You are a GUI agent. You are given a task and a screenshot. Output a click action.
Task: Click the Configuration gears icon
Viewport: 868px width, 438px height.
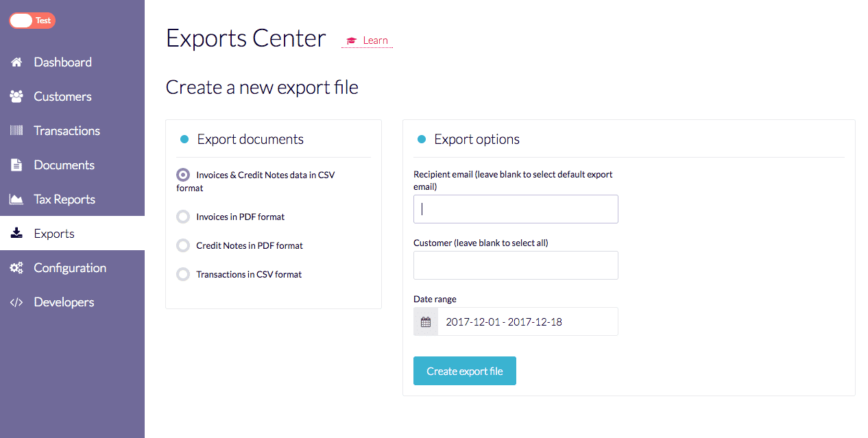coord(16,268)
